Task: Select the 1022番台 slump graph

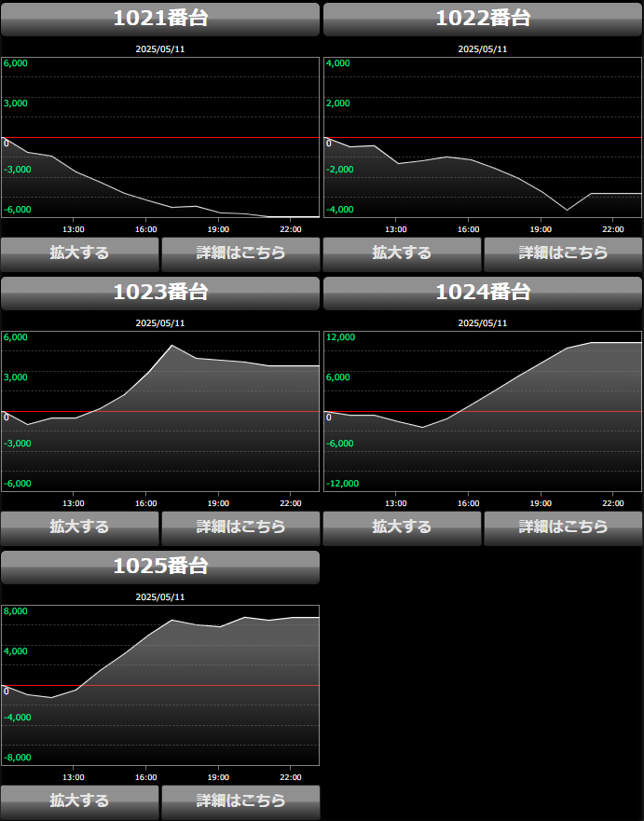Action: tap(483, 137)
